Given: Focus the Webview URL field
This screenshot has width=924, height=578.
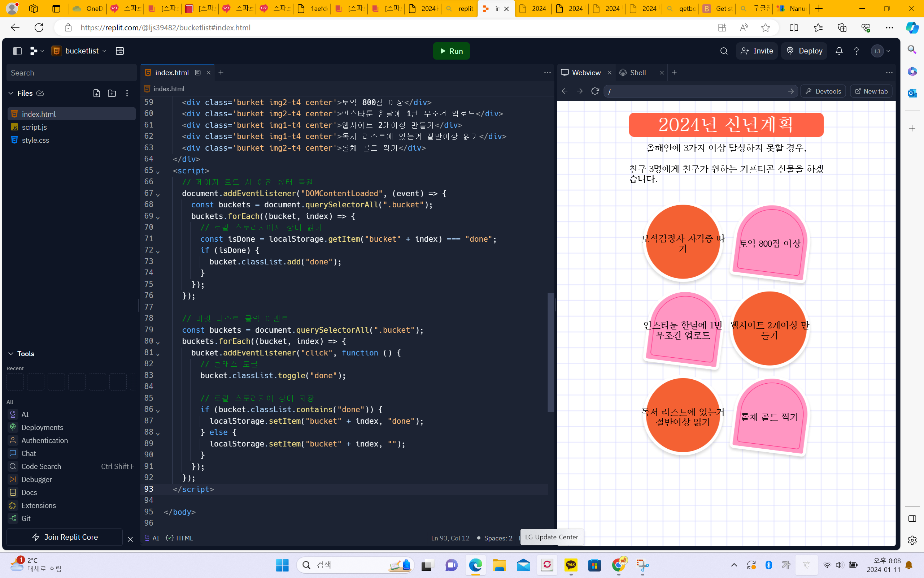Looking at the screenshot, I should [700, 91].
